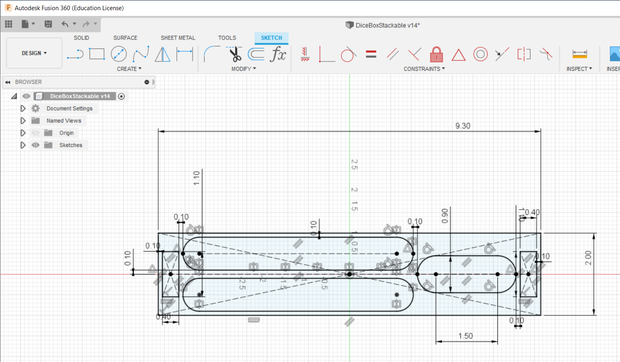
Task: Open the DESIGN workspace dropdown
Action: (34, 53)
